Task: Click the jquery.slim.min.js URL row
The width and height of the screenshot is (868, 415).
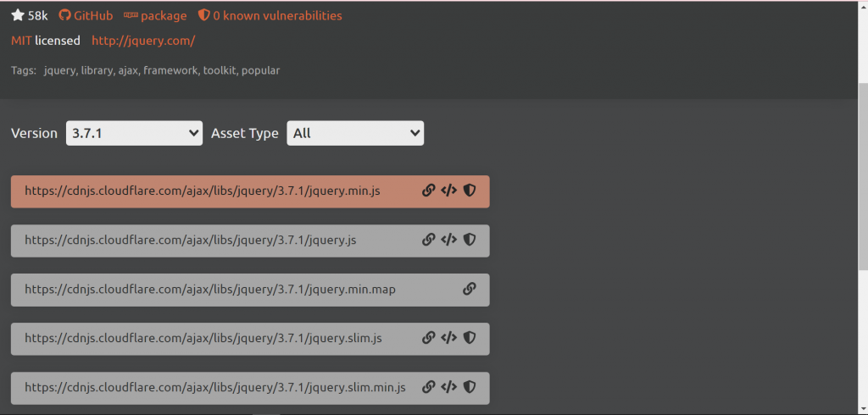Action: tap(250, 388)
